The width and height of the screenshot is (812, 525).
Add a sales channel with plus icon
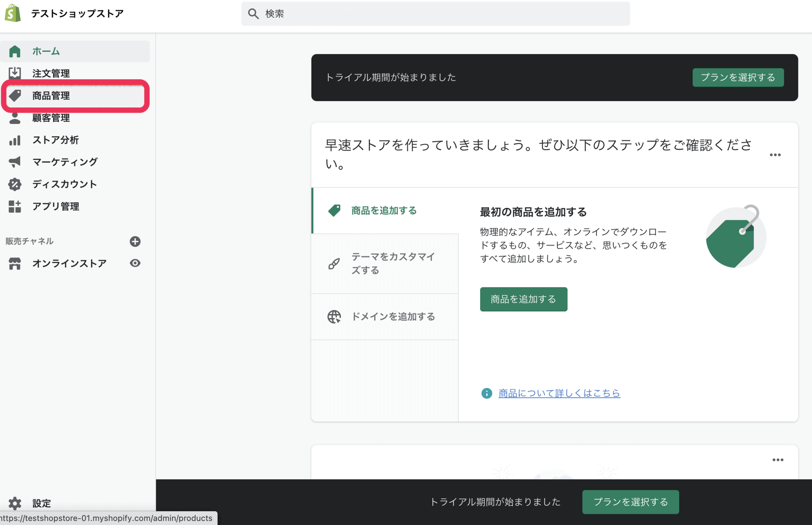tap(135, 241)
